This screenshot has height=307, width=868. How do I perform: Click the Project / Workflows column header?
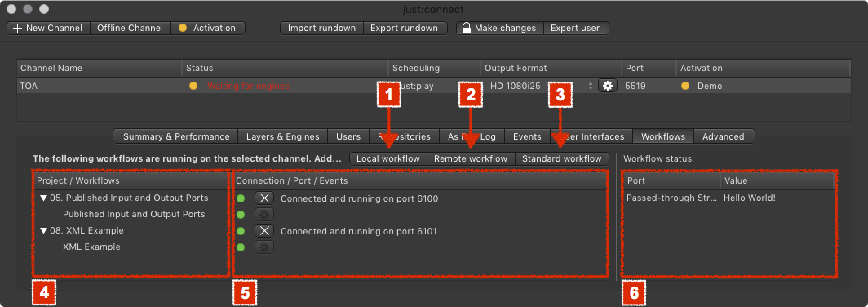coord(131,180)
